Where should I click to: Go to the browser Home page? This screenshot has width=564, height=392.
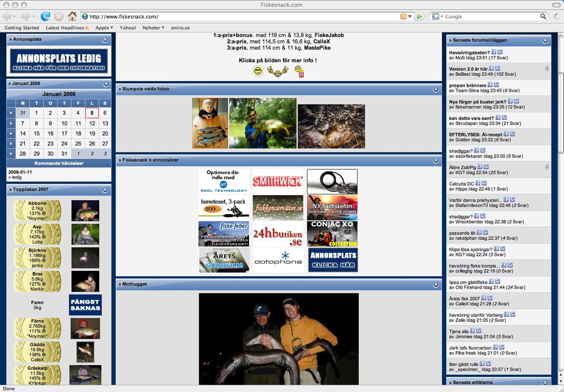pyautogui.click(x=72, y=16)
